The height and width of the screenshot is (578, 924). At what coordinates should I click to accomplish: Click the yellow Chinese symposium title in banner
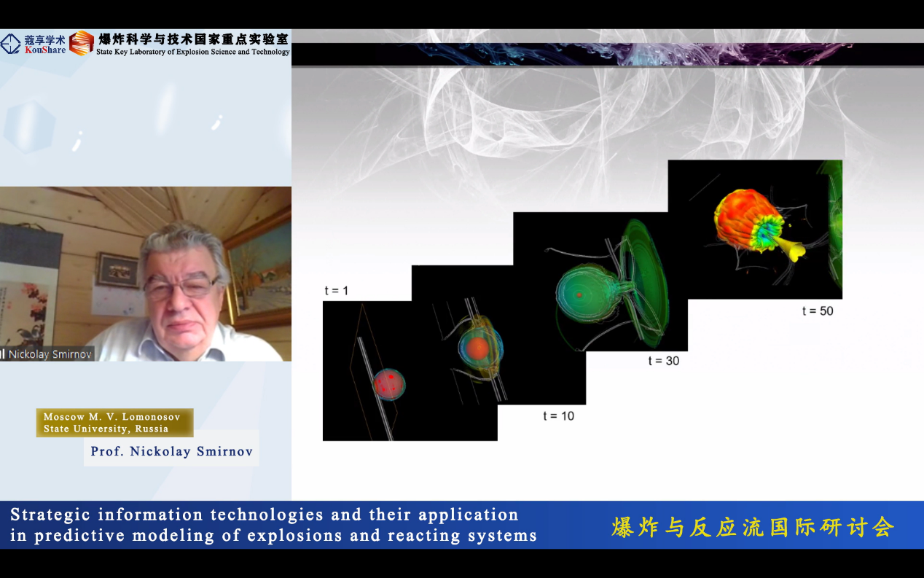[x=753, y=526]
